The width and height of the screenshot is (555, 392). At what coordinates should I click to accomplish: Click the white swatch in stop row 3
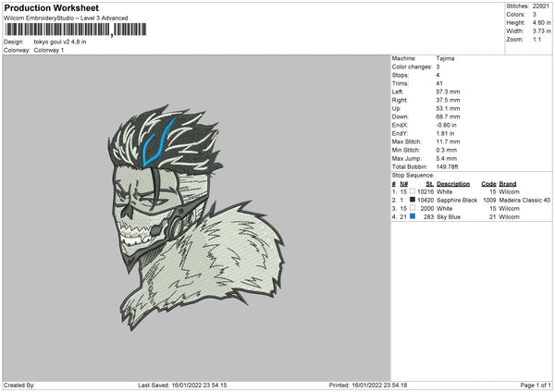point(413,208)
